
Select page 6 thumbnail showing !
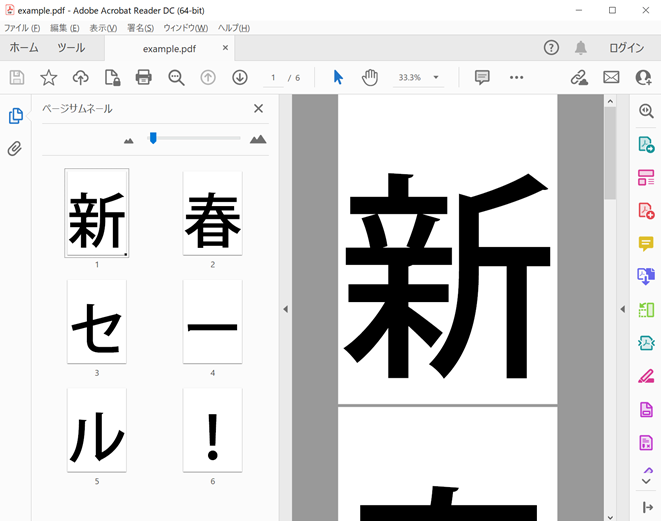(x=212, y=430)
